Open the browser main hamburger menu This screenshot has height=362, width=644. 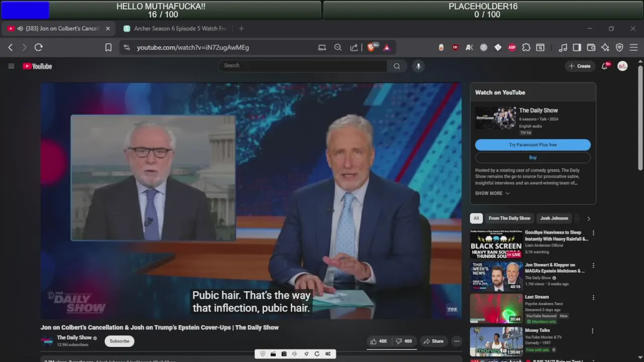(633, 47)
